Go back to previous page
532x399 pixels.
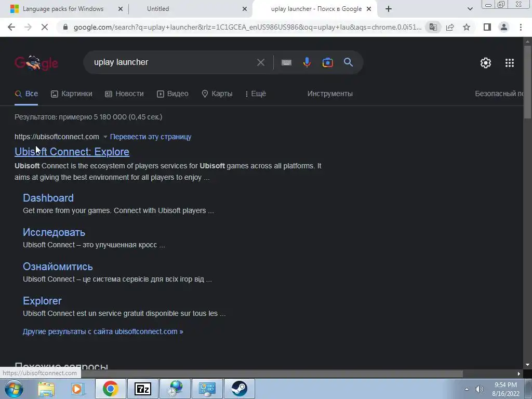point(11,27)
